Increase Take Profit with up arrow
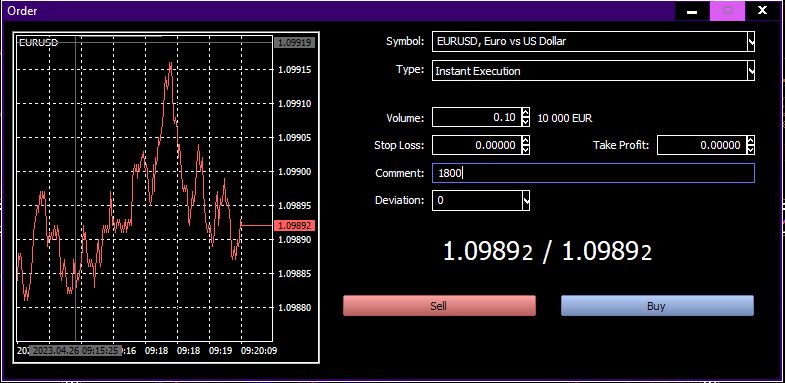785x383 pixels. (x=750, y=141)
